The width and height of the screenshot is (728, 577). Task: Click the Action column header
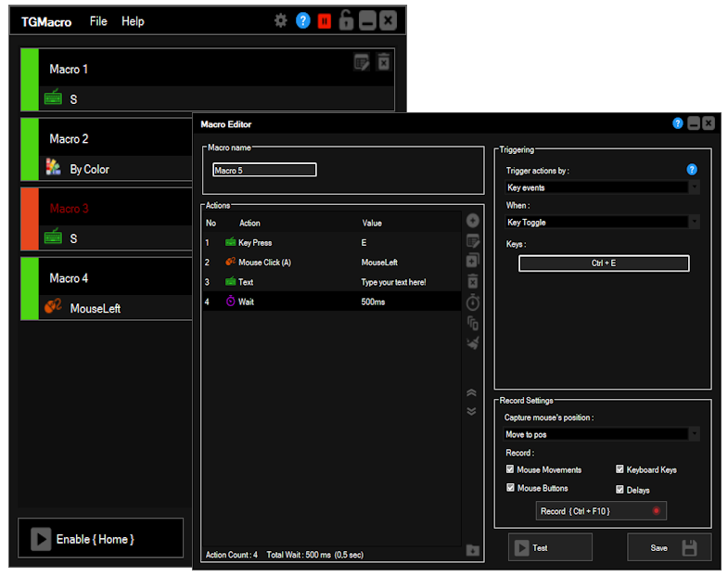pos(249,223)
